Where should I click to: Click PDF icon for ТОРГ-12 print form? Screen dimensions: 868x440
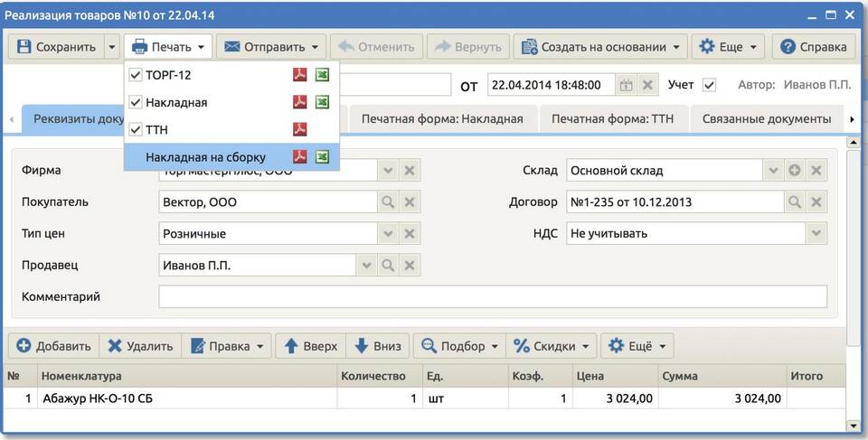tap(300, 75)
